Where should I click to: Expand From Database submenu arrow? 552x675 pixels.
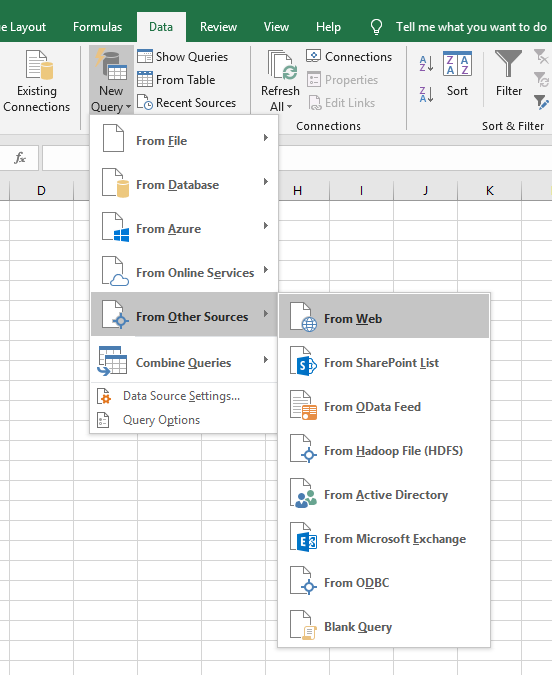tap(266, 182)
